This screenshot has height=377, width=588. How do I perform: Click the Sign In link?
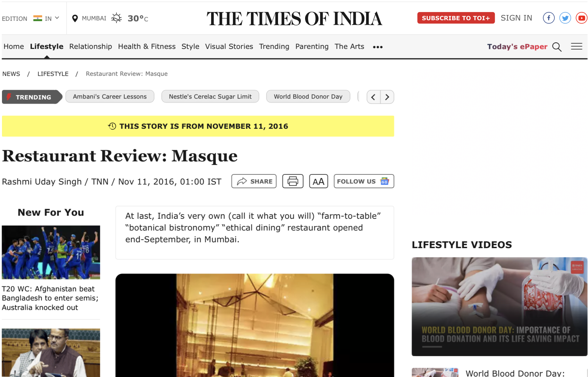coord(516,18)
